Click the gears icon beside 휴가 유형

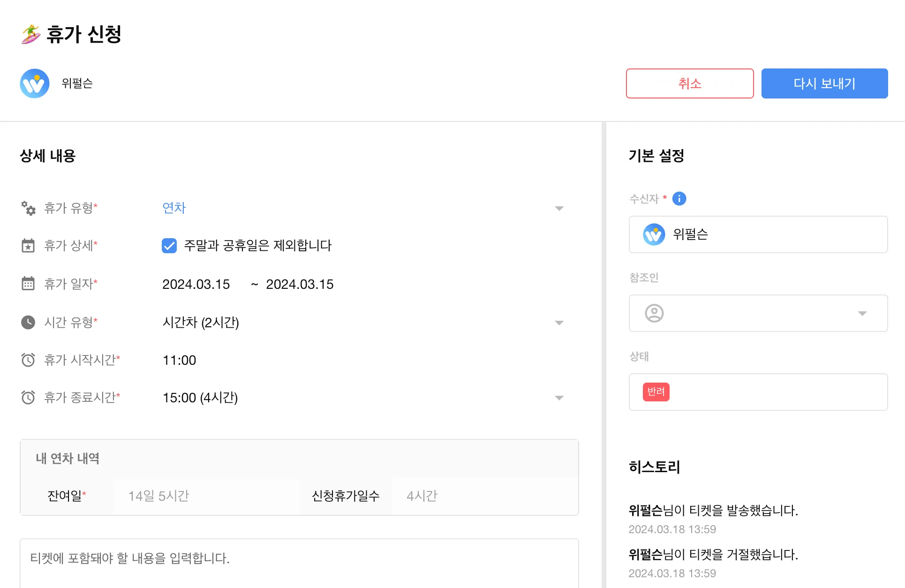point(28,208)
